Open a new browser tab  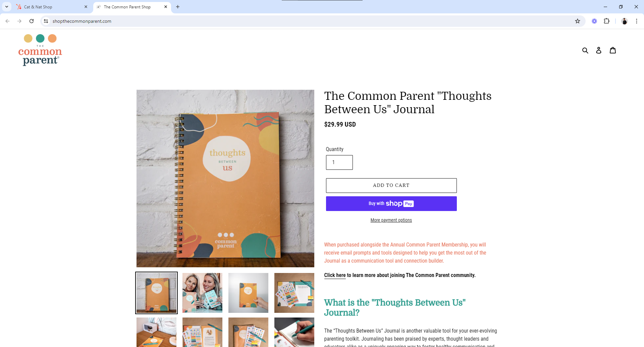pos(178,7)
